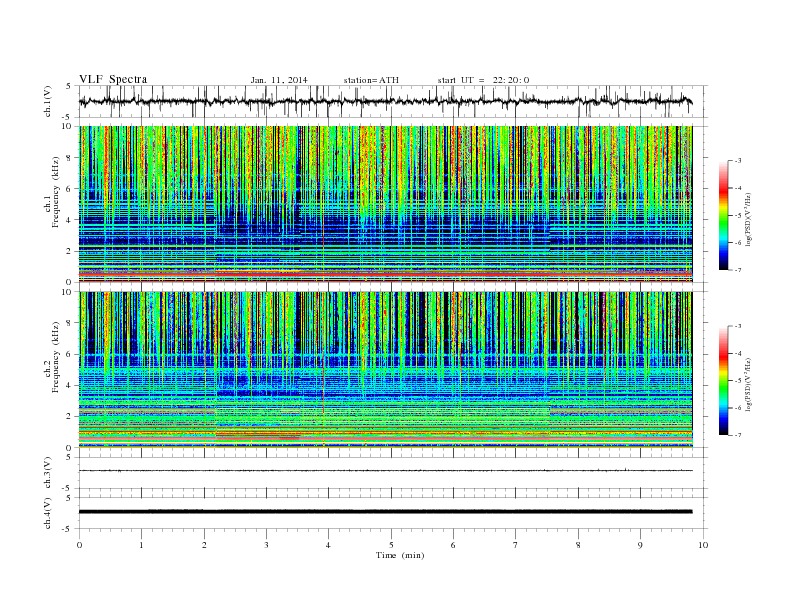Click the 'station=ATH' label
This screenshot has height=612, width=792.
tap(371, 80)
